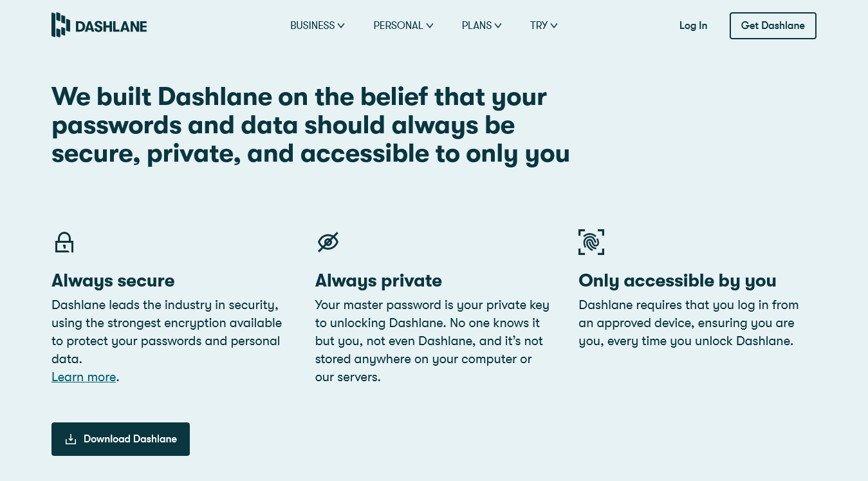The image size is (868, 481).
Task: Click the download arrow icon in the Download button
Action: 71,439
